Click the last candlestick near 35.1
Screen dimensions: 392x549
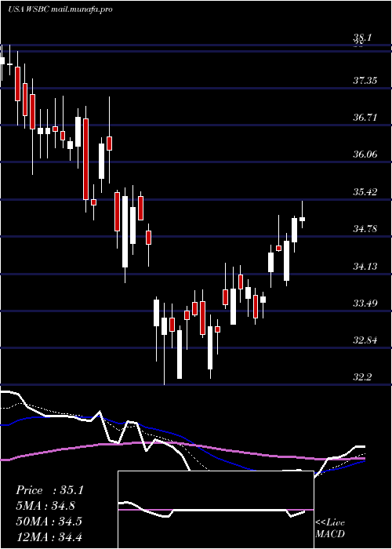(x=302, y=219)
